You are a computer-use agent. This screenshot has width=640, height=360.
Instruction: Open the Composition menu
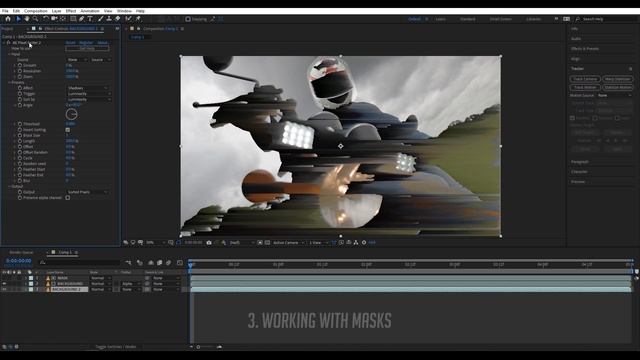(x=36, y=11)
